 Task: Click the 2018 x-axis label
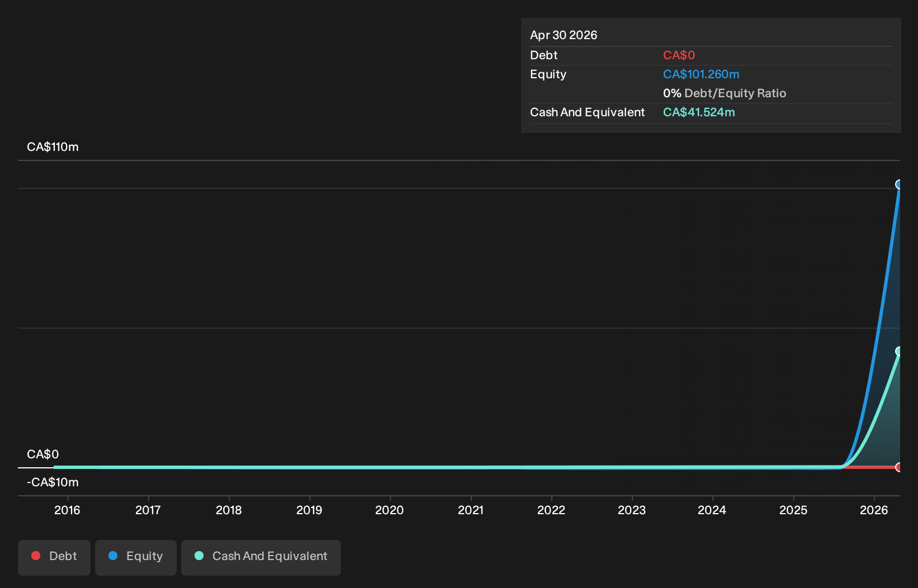click(229, 510)
